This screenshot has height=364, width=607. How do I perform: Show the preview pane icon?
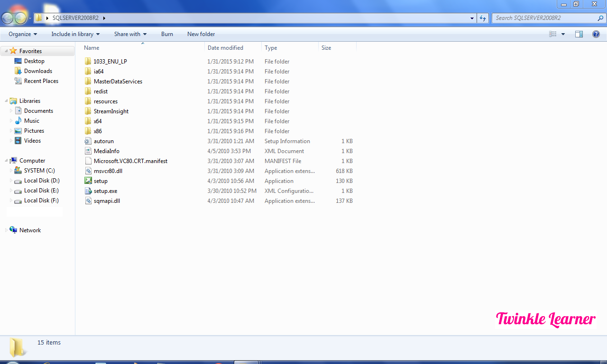coord(579,34)
